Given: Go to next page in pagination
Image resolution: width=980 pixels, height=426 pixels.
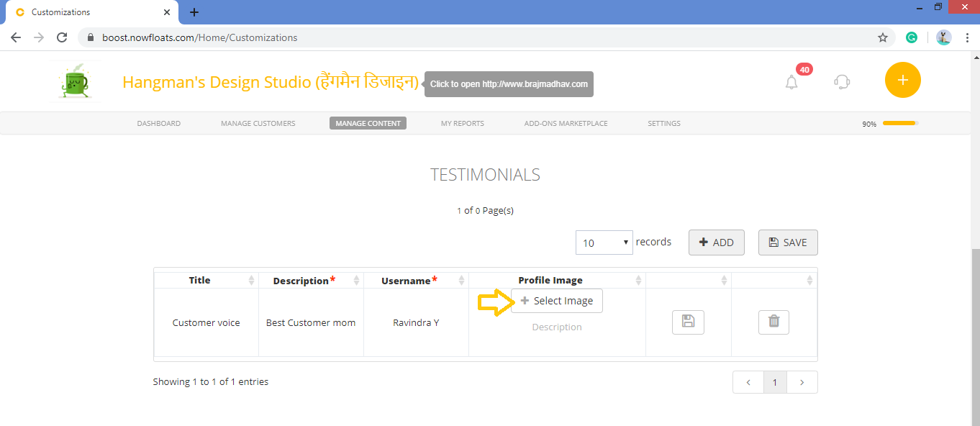Looking at the screenshot, I should [802, 382].
